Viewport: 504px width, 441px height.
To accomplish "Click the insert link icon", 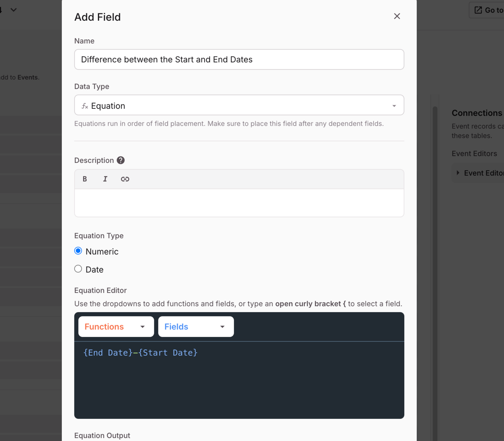I will click(125, 179).
